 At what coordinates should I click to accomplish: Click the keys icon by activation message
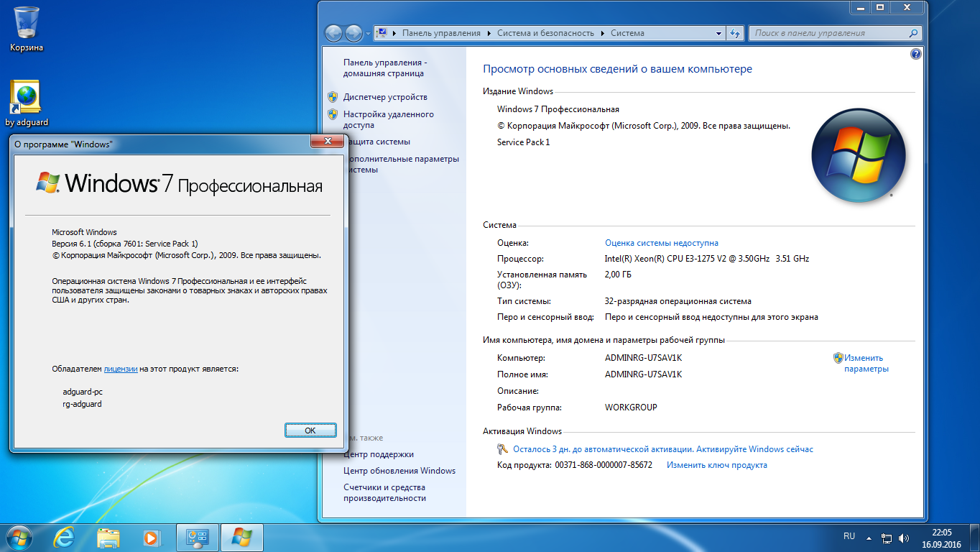502,449
